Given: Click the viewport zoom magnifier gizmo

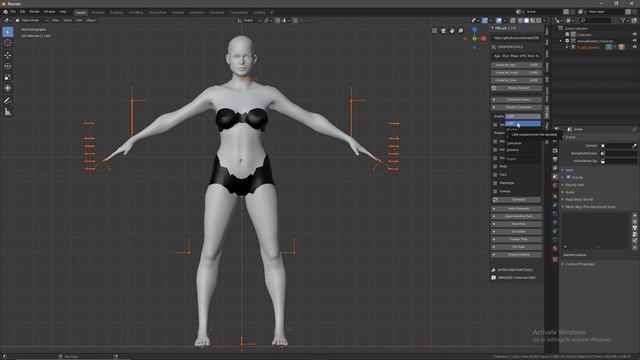Looking at the screenshot, I should (x=461, y=31).
